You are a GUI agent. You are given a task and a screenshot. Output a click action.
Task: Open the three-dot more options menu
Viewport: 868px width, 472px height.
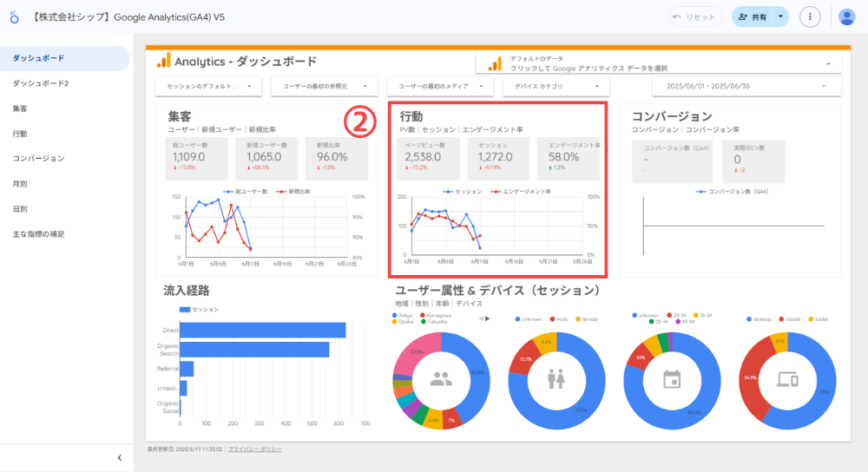coord(810,17)
